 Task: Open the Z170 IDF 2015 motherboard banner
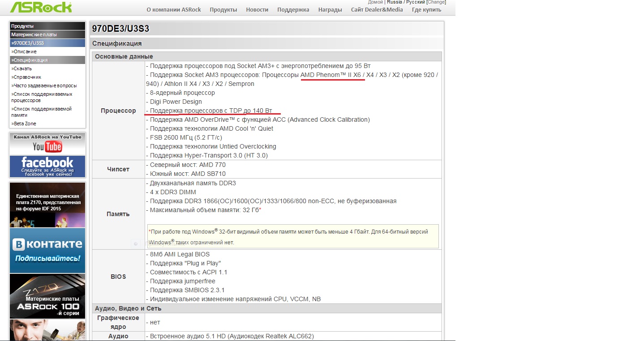tap(47, 205)
